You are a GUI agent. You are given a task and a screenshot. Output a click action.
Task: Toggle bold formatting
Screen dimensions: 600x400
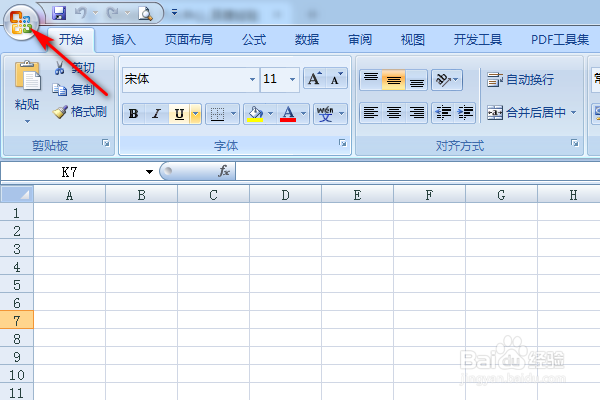click(134, 114)
